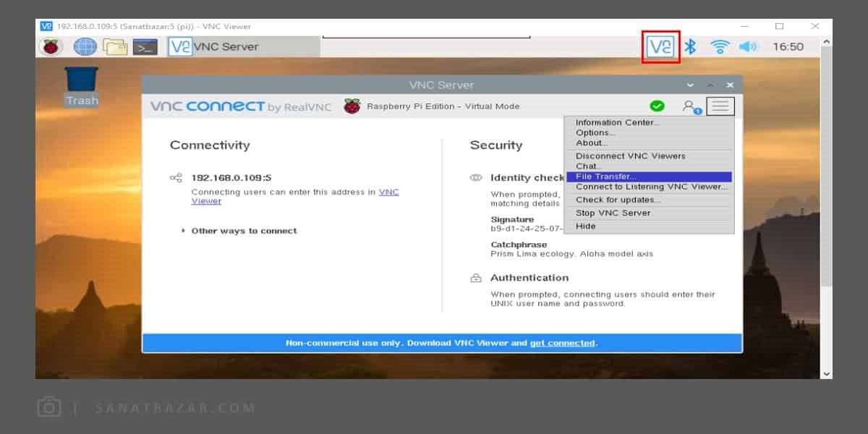This screenshot has height=434, width=868.
Task: Open the Raspberry Pi applications menu
Action: (x=51, y=47)
